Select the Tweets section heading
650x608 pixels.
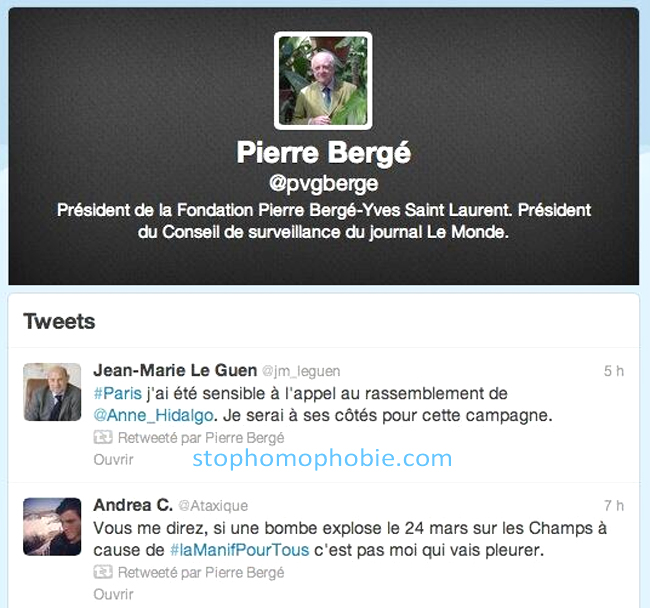point(59,321)
